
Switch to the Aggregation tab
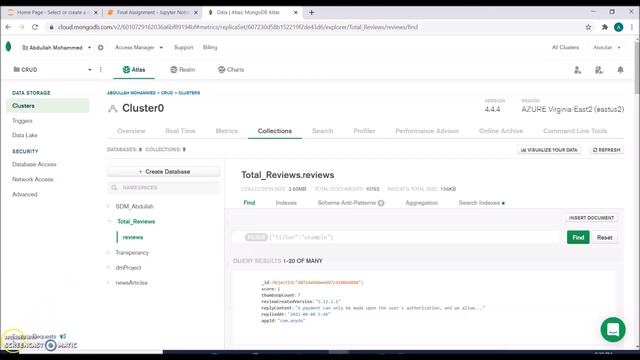point(422,203)
